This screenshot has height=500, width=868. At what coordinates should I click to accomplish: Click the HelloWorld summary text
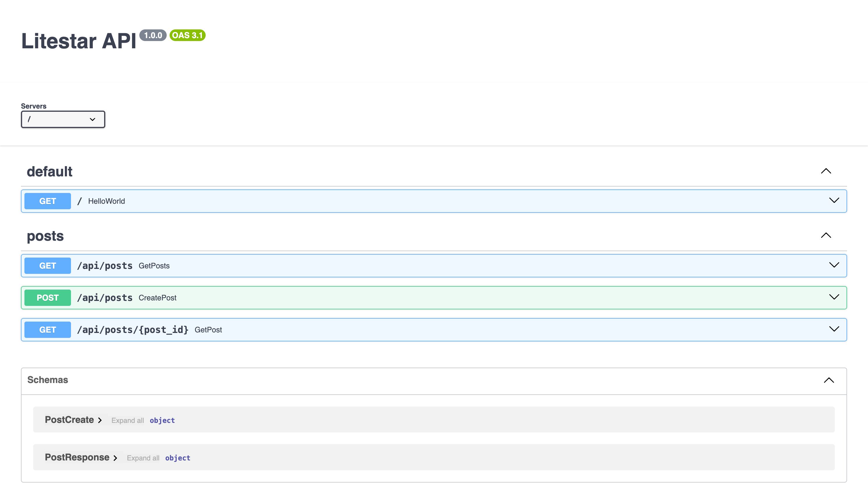(x=106, y=201)
